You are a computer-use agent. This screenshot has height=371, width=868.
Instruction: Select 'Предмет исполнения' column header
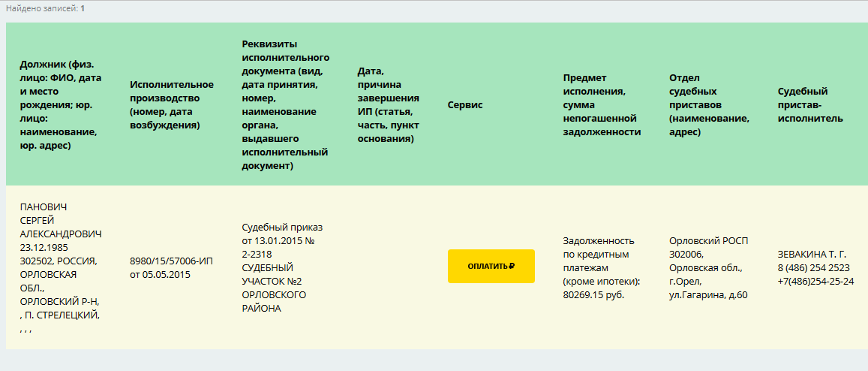(602, 104)
